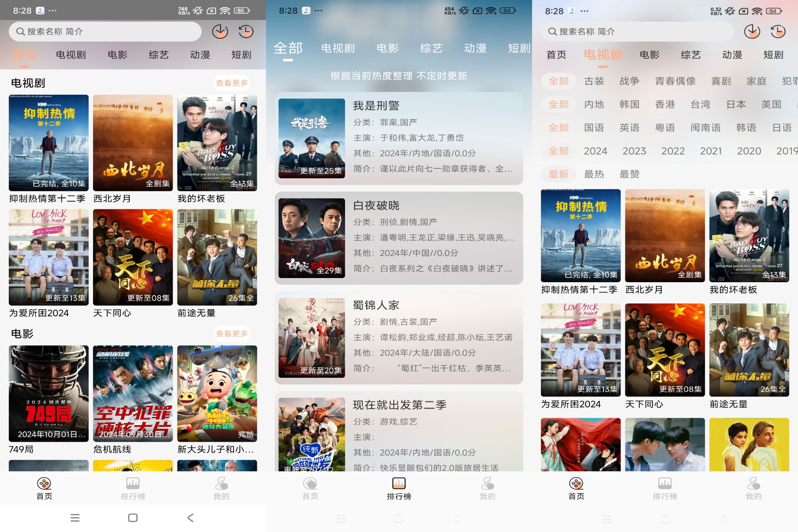
Task: Open downloads icon in left screen header
Action: point(220,32)
